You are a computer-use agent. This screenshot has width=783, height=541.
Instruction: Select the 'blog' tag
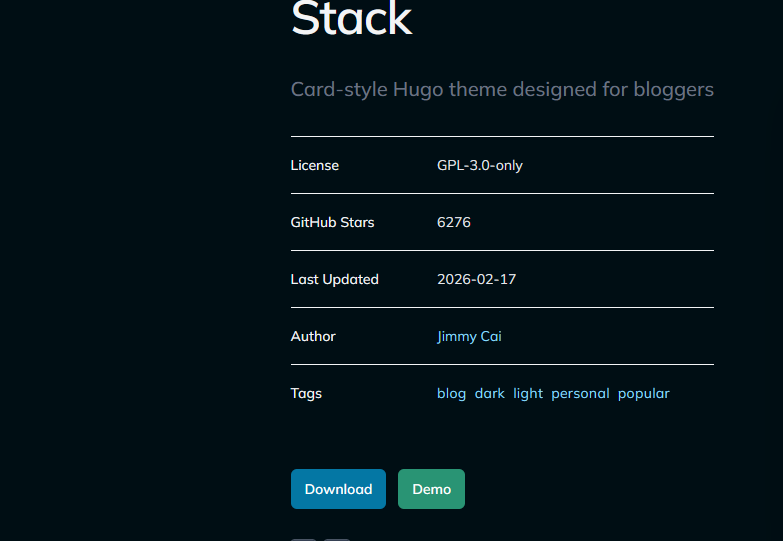point(451,393)
